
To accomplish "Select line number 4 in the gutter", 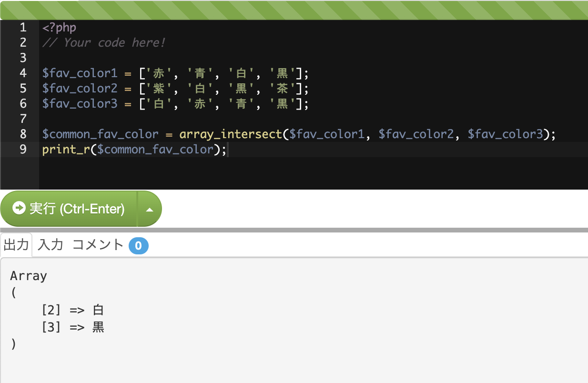I will point(23,73).
